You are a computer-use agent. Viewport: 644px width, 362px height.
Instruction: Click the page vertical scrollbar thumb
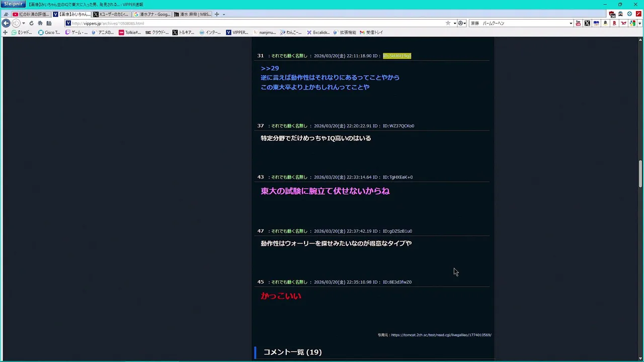pyautogui.click(x=640, y=174)
